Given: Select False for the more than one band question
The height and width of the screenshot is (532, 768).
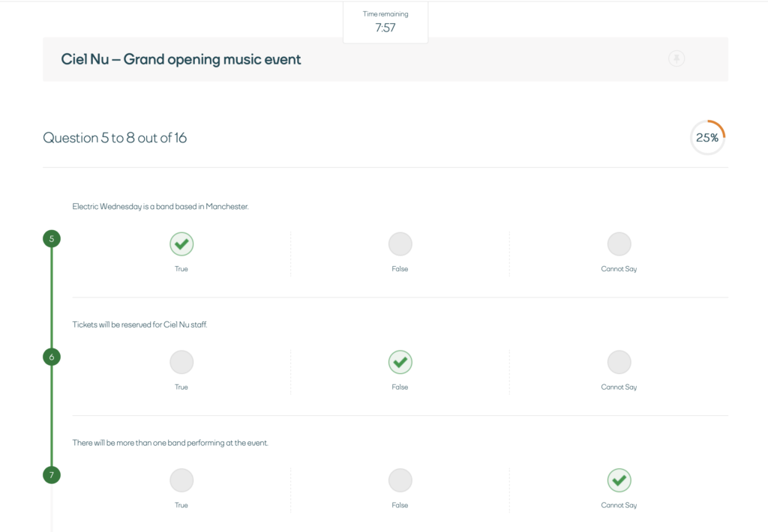Looking at the screenshot, I should 400,480.
